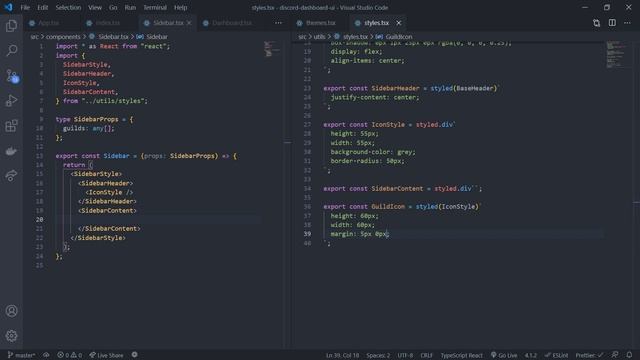Screen dimensions: 640x360
Task: Click 'GuildIcon' in styles.tsx code
Action: click(388, 207)
